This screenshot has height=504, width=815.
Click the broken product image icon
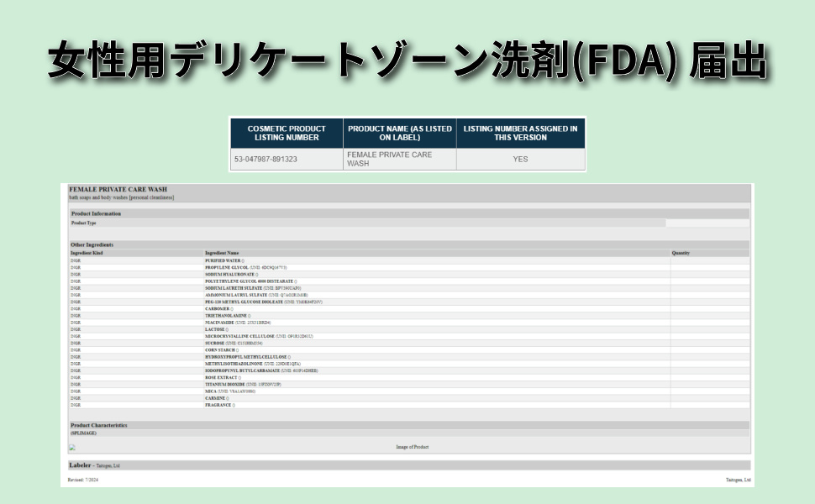(72, 447)
